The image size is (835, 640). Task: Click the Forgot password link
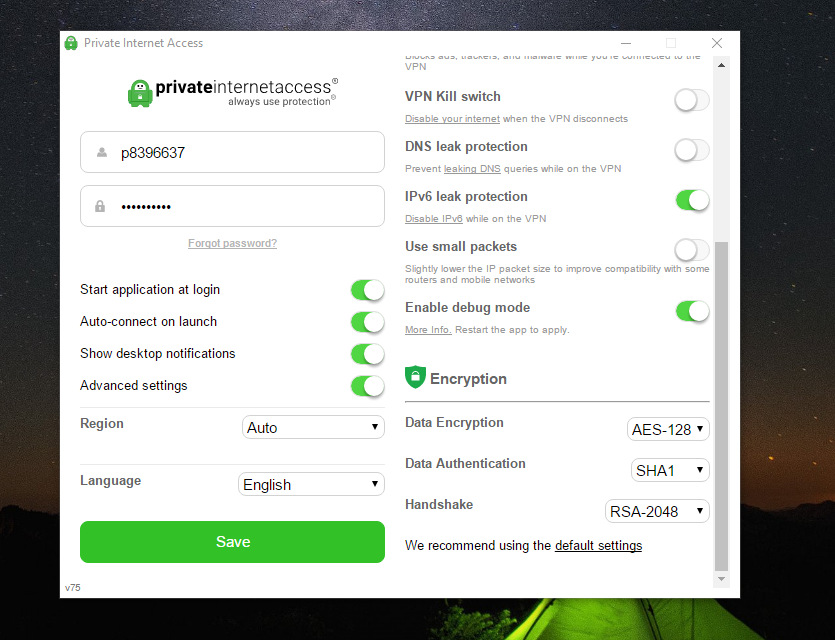232,243
